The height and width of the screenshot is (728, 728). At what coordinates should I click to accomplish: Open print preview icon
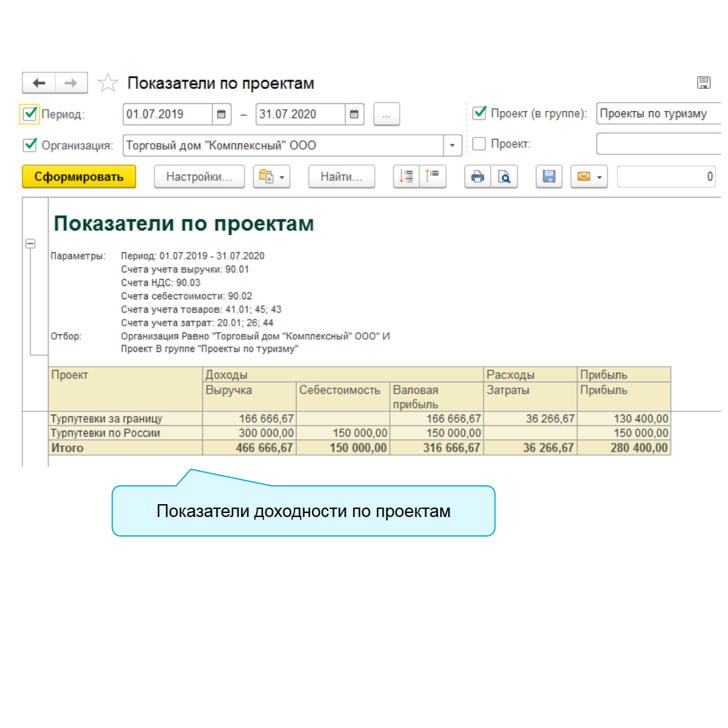(x=504, y=177)
